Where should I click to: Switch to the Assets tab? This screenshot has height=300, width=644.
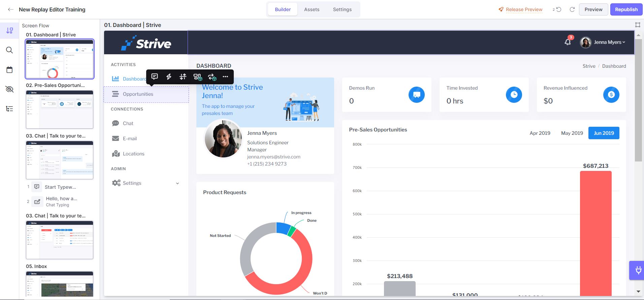(x=312, y=9)
